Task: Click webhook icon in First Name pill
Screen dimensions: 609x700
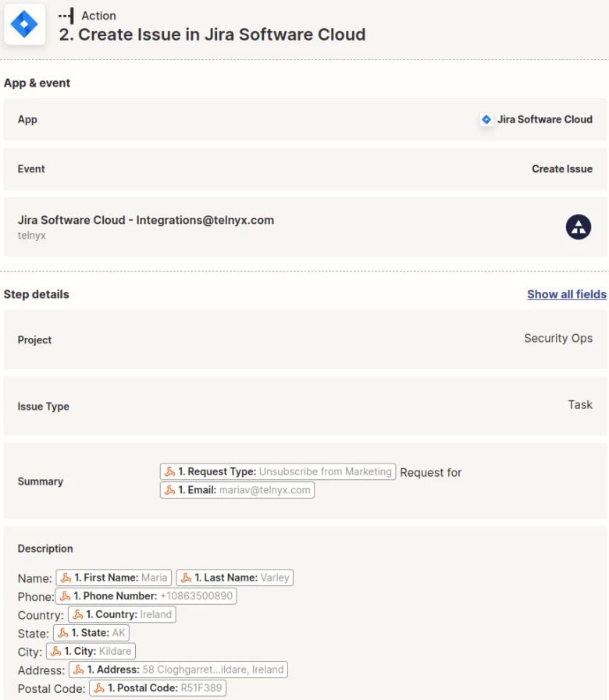Action: pyautogui.click(x=66, y=577)
